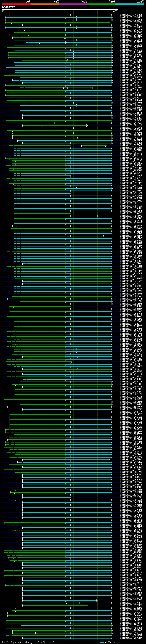This screenshot has height=644, width=146.
Task: Select the UniRef100_P12328 label
Action: pos(131,223)
